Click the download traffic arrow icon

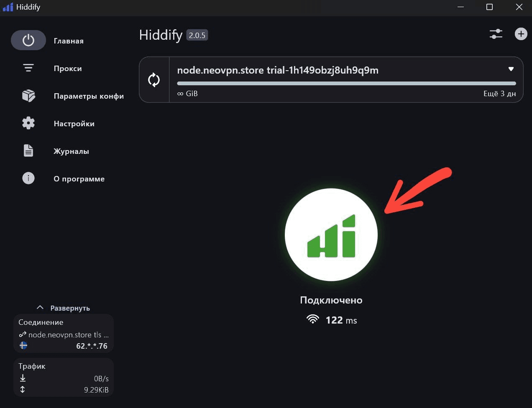pyautogui.click(x=23, y=378)
